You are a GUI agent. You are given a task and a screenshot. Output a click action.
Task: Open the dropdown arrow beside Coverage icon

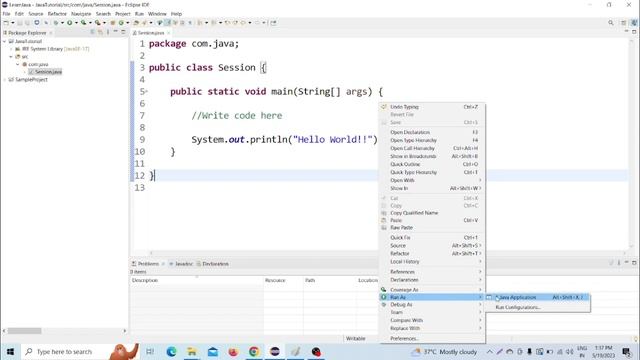90,23
